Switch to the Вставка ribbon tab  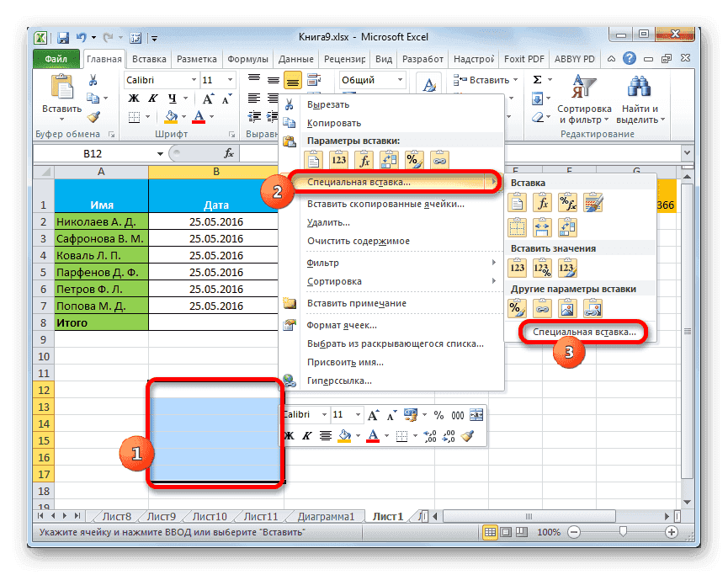(x=149, y=59)
